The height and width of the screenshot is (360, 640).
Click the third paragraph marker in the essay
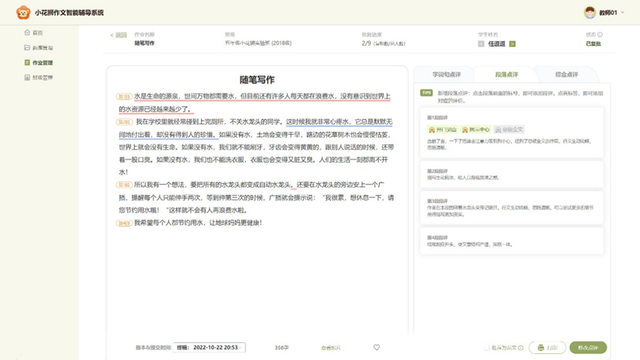124,185
